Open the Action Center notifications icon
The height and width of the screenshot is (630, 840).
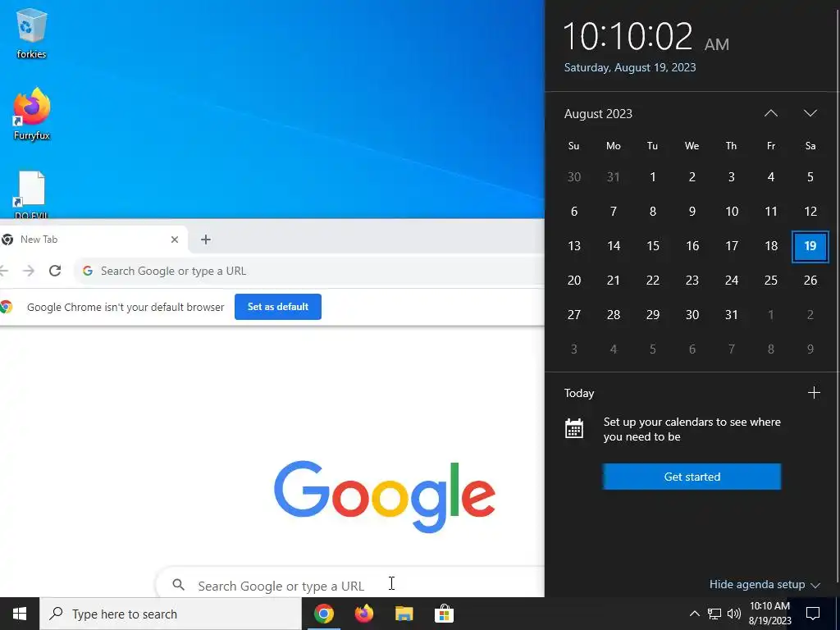click(x=813, y=614)
